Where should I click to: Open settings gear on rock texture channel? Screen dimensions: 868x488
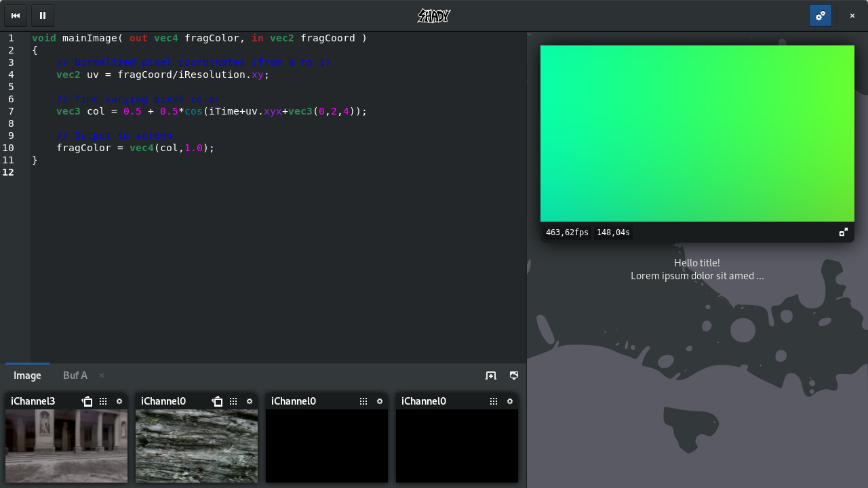coord(250,401)
